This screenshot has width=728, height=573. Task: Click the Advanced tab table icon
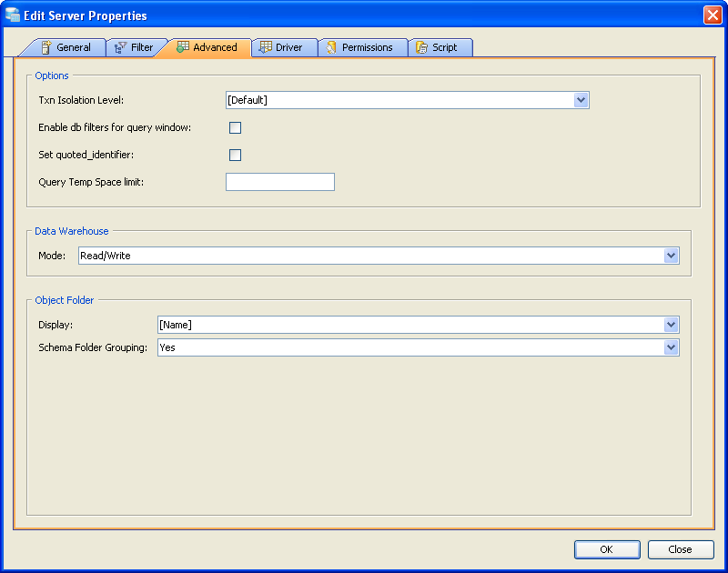(183, 47)
